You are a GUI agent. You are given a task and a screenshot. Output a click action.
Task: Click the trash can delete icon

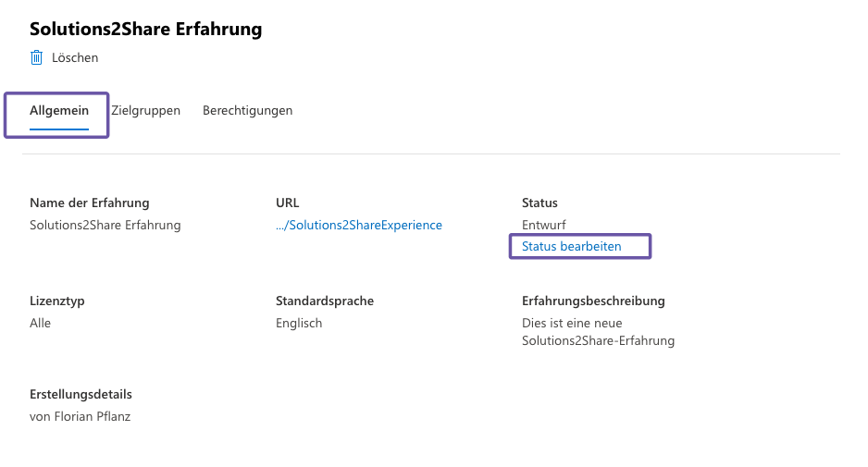pyautogui.click(x=36, y=57)
